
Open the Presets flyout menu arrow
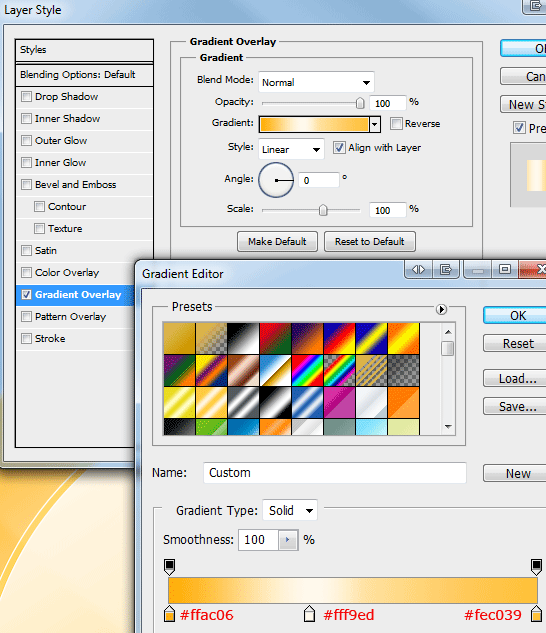point(441,310)
